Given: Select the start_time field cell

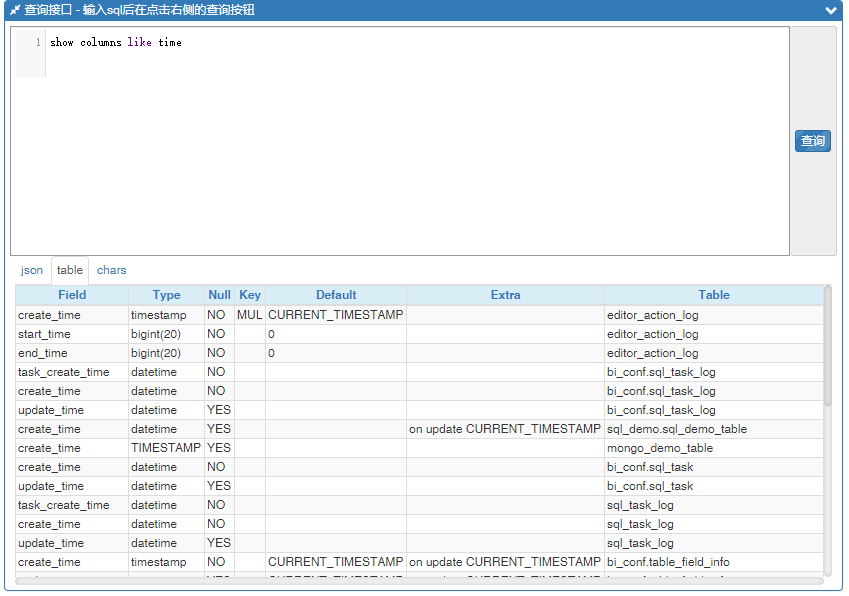Looking at the screenshot, I should [x=45, y=334].
